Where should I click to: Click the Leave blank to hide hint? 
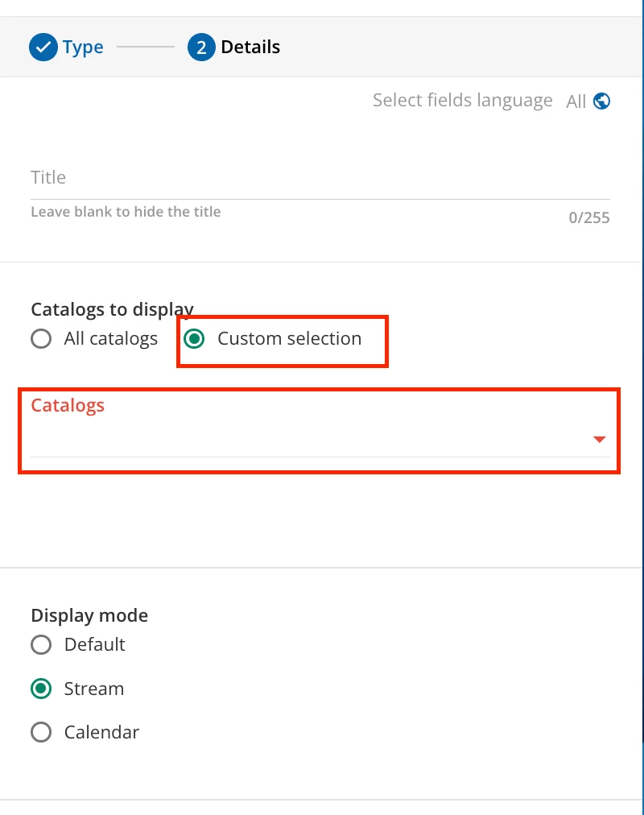coord(126,212)
